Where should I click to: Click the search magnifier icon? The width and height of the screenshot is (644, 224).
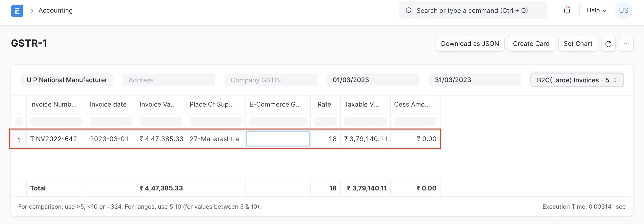click(409, 11)
